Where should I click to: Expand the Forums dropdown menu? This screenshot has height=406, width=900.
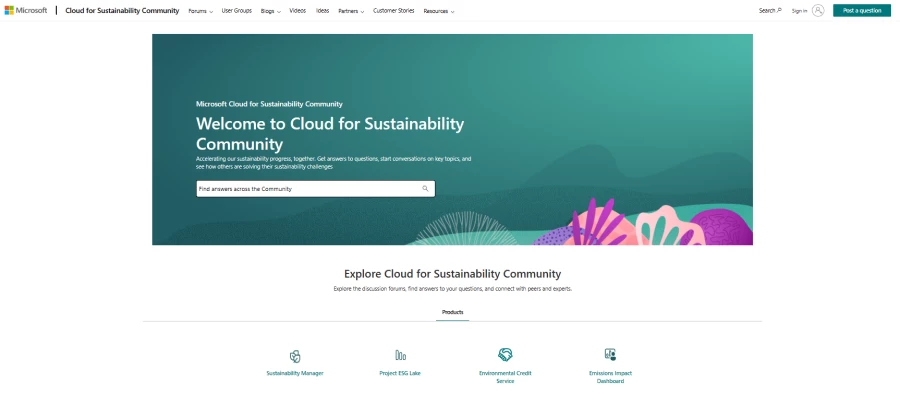201,11
